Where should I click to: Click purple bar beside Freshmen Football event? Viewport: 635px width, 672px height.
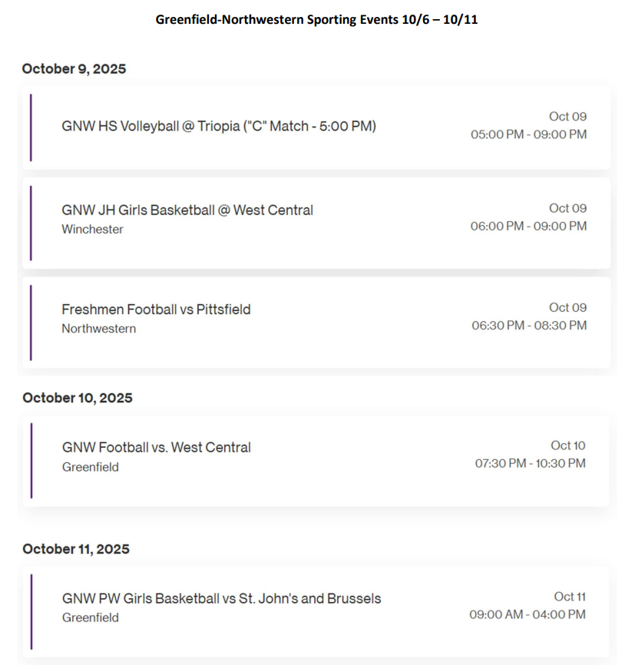pos(31,323)
